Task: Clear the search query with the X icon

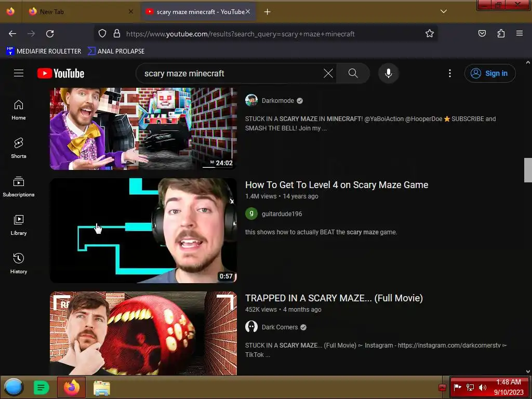Action: click(328, 73)
